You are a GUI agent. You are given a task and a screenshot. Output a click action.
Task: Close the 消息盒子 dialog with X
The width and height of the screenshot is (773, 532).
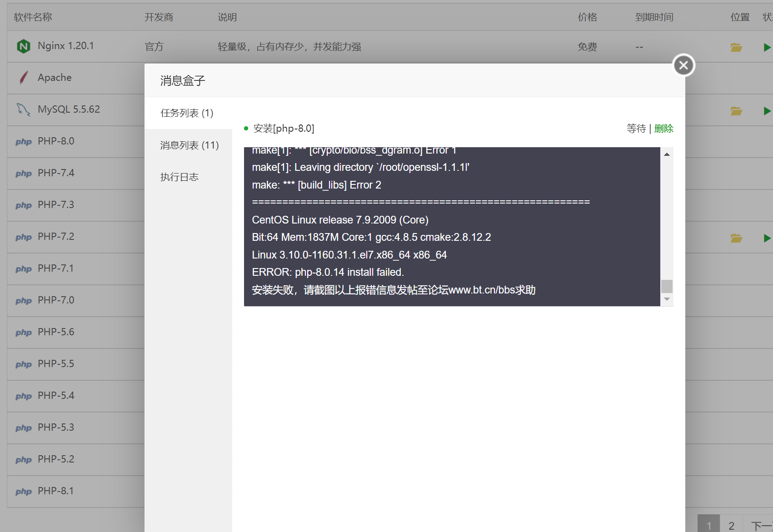tap(683, 65)
